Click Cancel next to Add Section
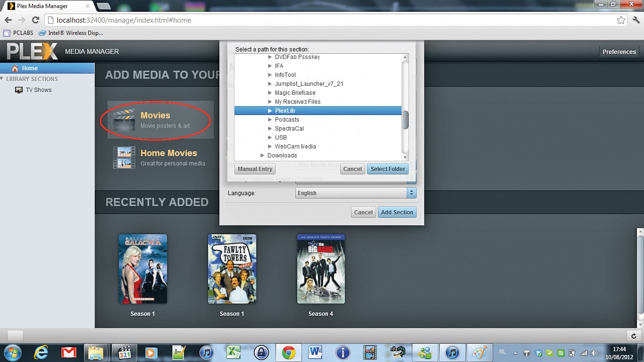Image resolution: width=644 pixels, height=362 pixels. pos(363,212)
